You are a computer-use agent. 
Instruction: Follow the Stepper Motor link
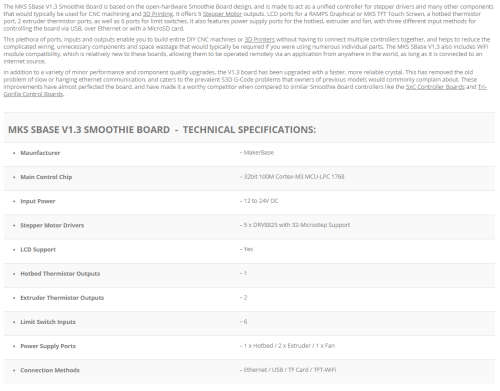(x=222, y=14)
